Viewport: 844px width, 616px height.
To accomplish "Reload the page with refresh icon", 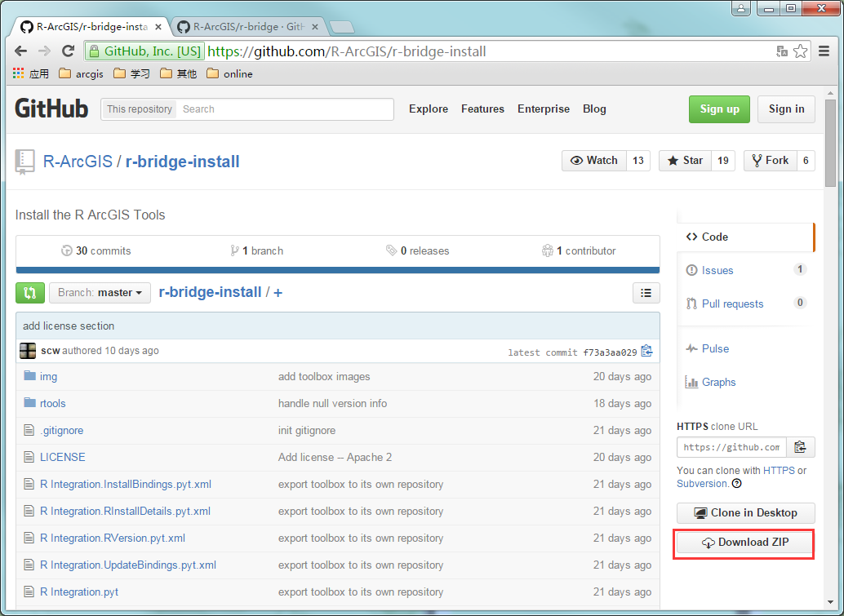I will [x=68, y=51].
